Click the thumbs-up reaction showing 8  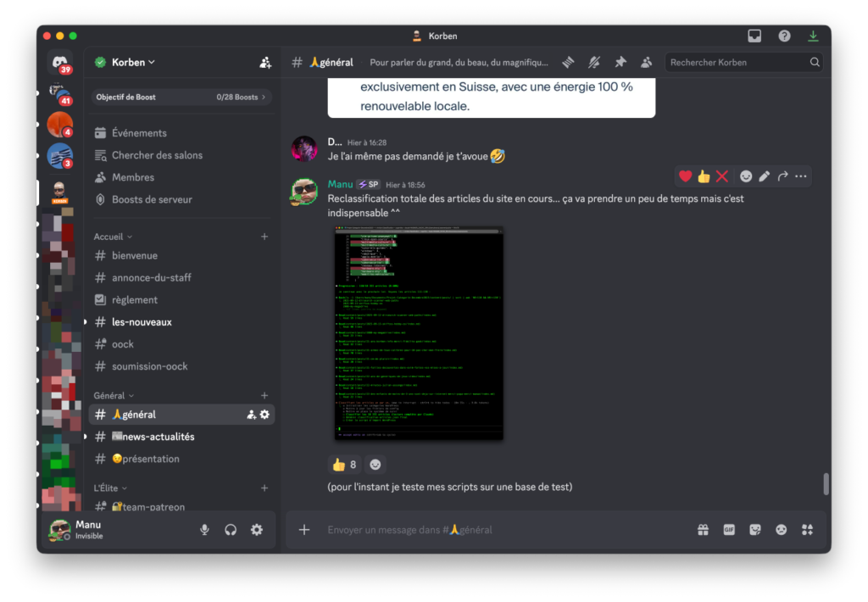344,465
